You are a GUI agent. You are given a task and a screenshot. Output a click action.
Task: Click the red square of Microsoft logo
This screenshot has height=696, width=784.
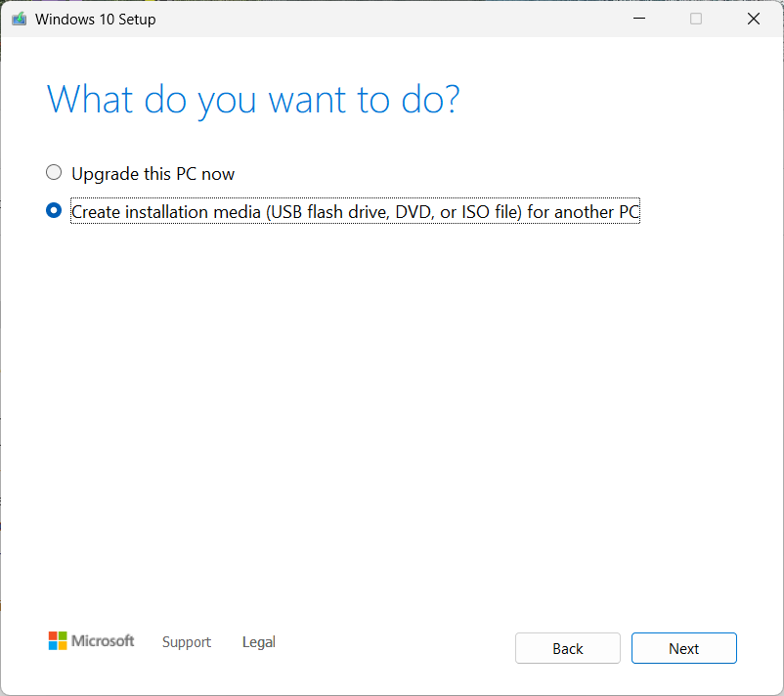(53, 636)
